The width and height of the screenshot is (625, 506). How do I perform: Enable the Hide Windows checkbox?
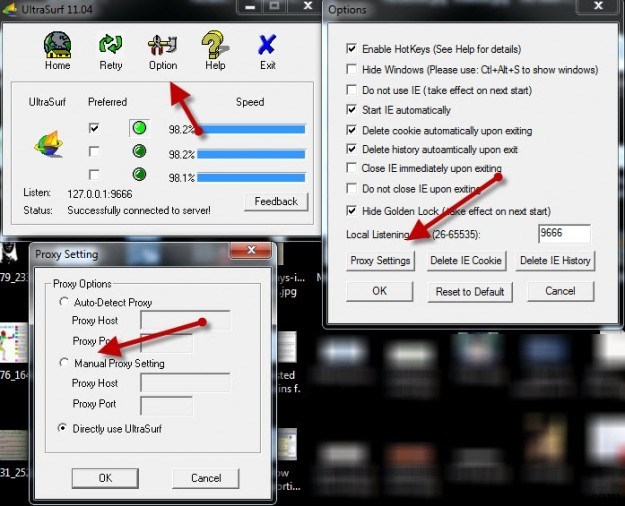point(351,69)
